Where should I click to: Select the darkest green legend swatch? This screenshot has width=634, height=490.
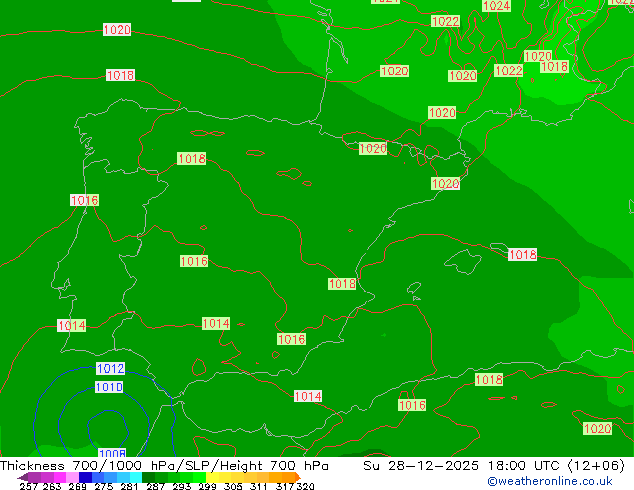[148, 477]
